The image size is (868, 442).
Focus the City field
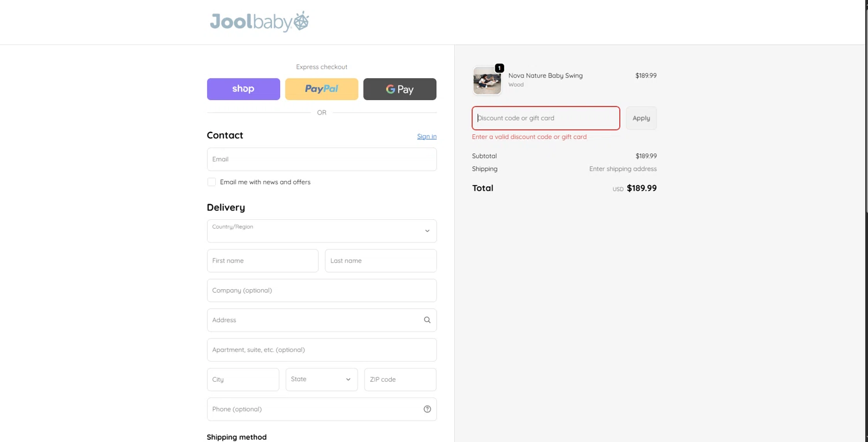coord(243,380)
